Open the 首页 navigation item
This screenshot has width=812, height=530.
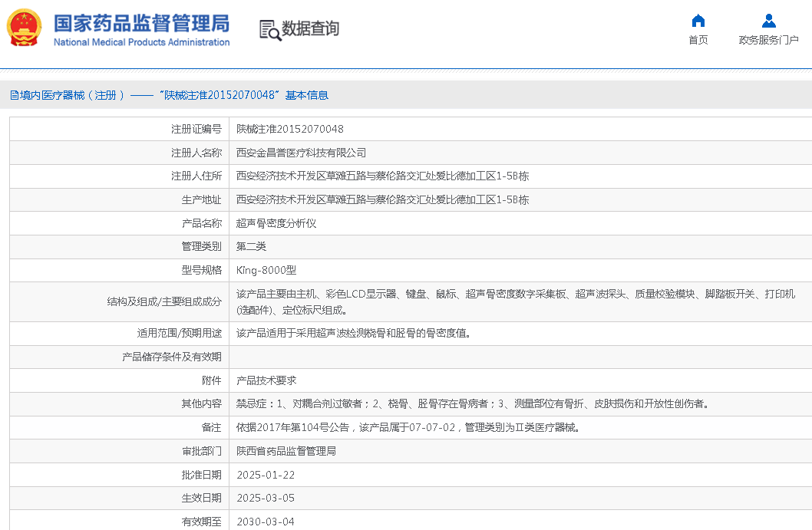pos(698,40)
